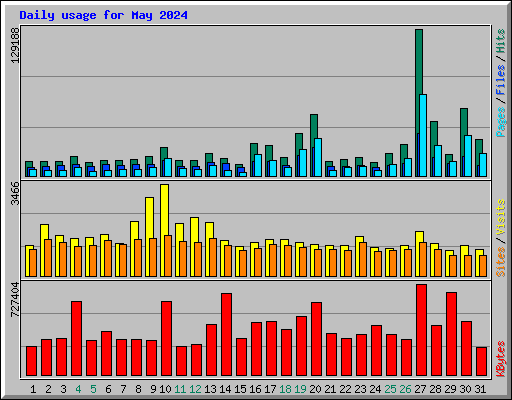Screen dimensions: 512x400
Task: Click green weekend day label 12
Action: (x=195, y=389)
